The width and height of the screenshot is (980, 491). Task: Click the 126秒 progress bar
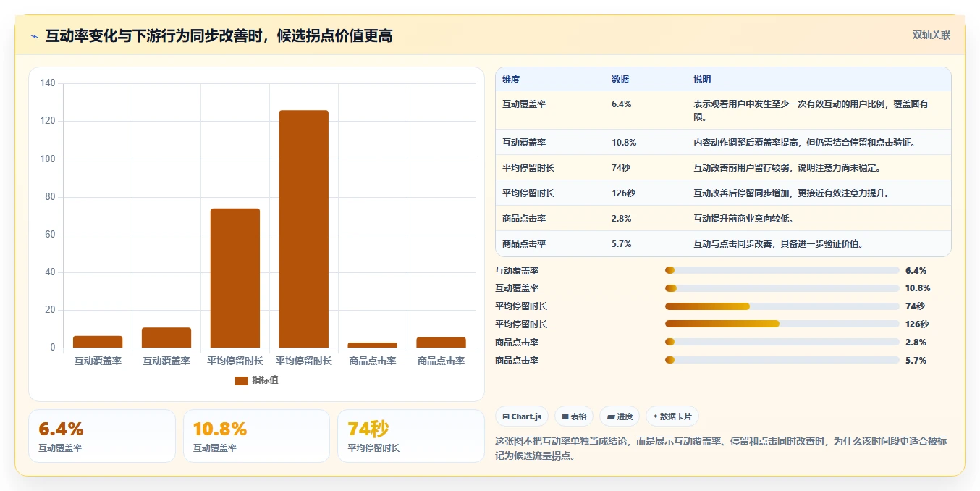point(782,324)
